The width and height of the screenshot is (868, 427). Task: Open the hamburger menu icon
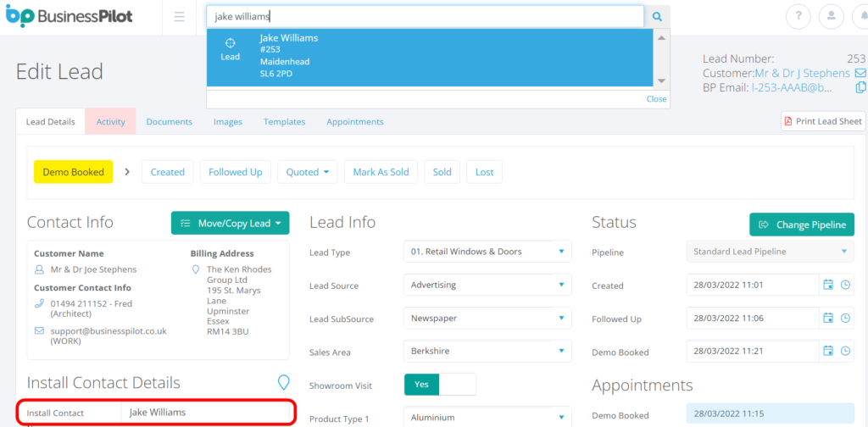coord(179,16)
